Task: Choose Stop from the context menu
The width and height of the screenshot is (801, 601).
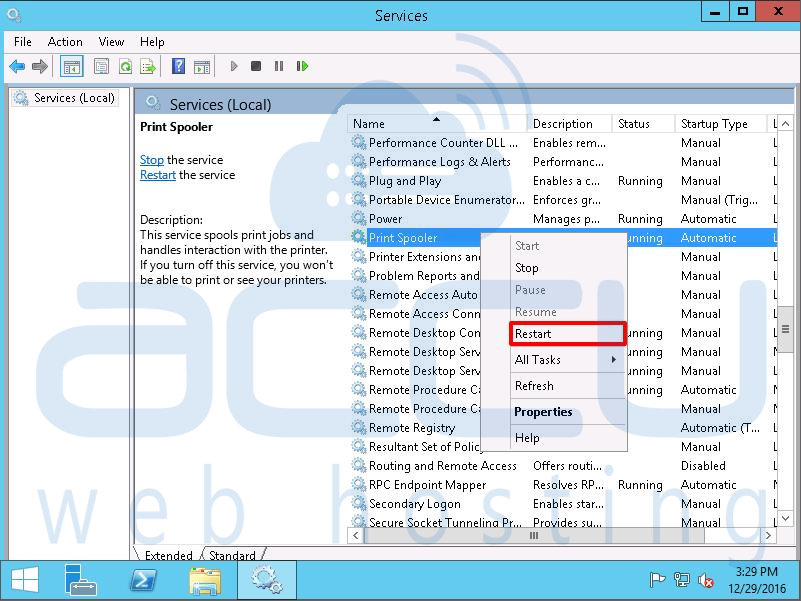Action: coord(568,268)
